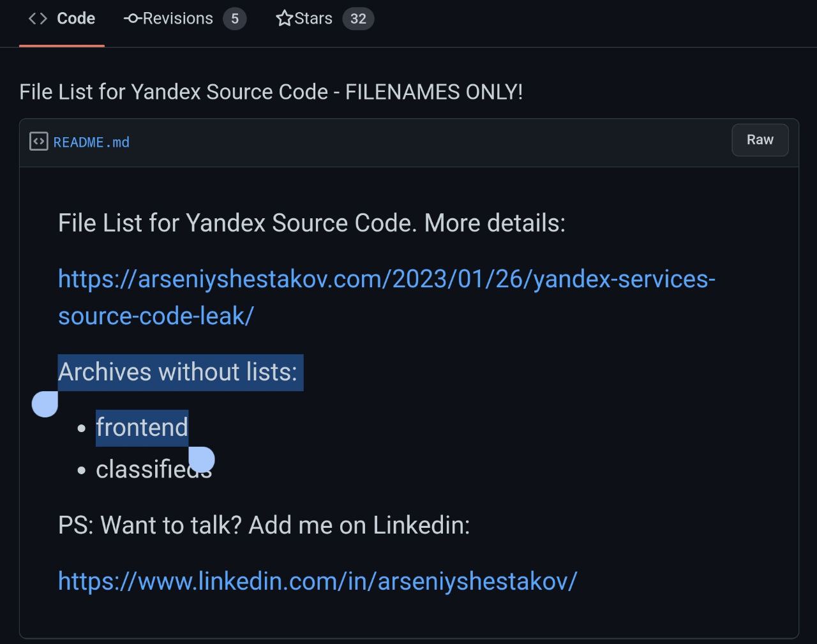Click the code brackets icon beside Code
The height and width of the screenshot is (644, 817).
(x=38, y=19)
